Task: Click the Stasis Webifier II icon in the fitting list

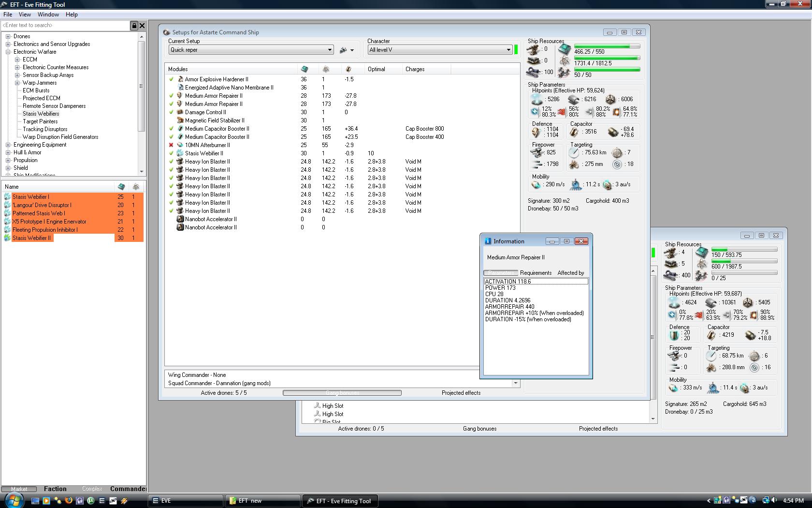Action: [180, 153]
